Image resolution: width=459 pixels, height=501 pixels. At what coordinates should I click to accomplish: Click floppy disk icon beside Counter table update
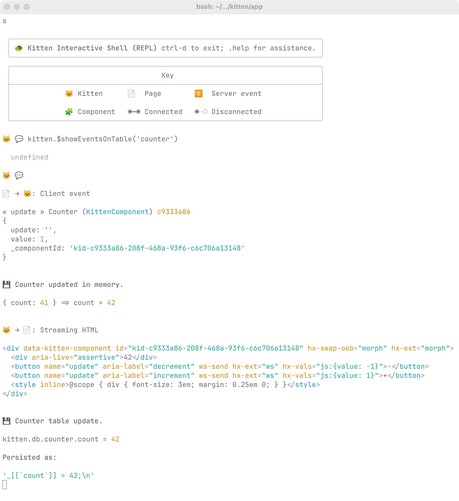click(x=6, y=421)
